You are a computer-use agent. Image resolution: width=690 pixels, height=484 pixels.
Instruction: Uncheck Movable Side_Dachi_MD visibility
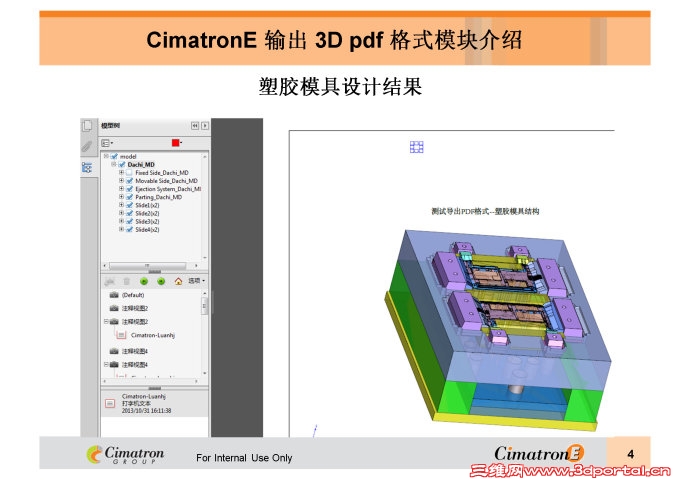[129, 181]
